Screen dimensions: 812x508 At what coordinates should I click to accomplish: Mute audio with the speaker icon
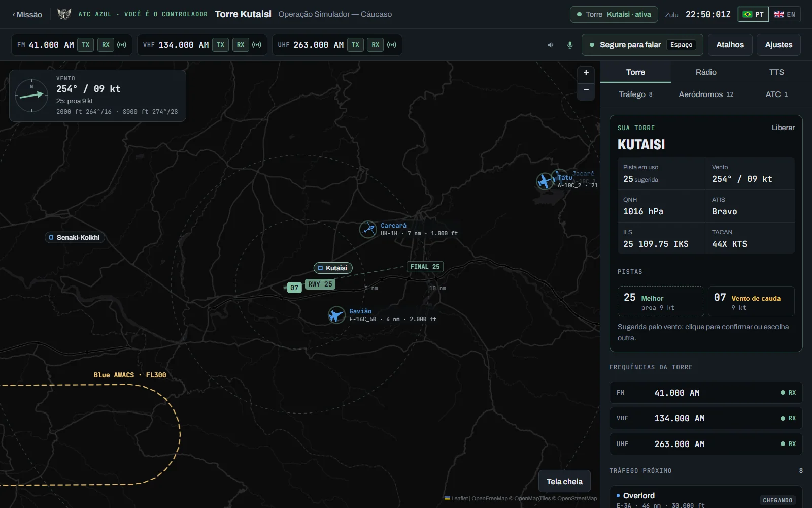[550, 45]
